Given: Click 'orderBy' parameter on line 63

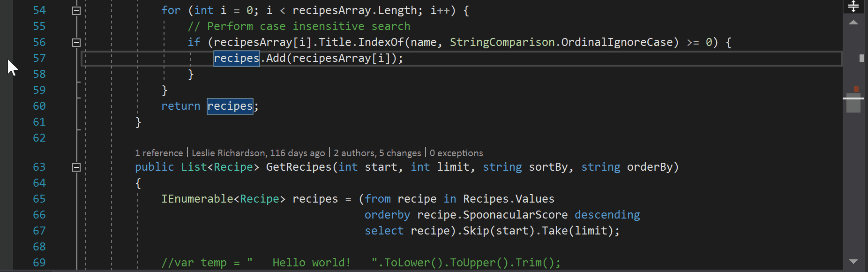Looking at the screenshot, I should (x=650, y=167).
